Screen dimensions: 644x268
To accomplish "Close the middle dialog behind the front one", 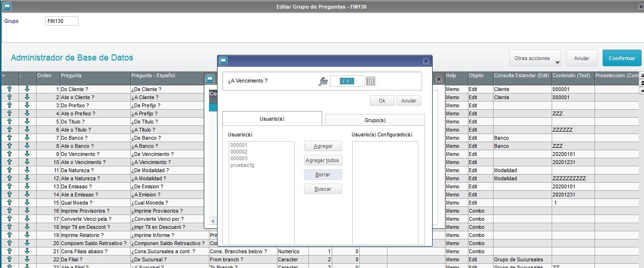I will coord(439,79).
